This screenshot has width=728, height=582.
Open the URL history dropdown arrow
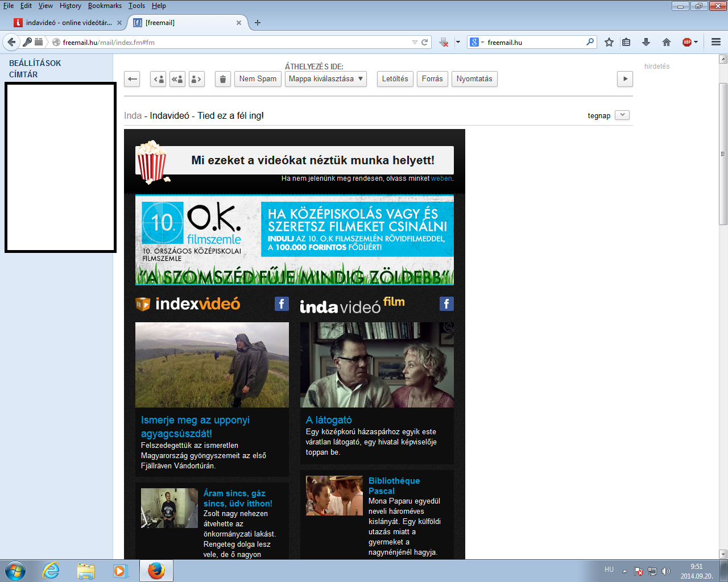(415, 42)
